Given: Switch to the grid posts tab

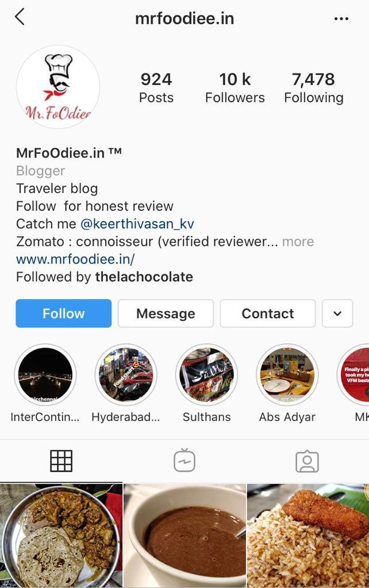Looking at the screenshot, I should 61,461.
